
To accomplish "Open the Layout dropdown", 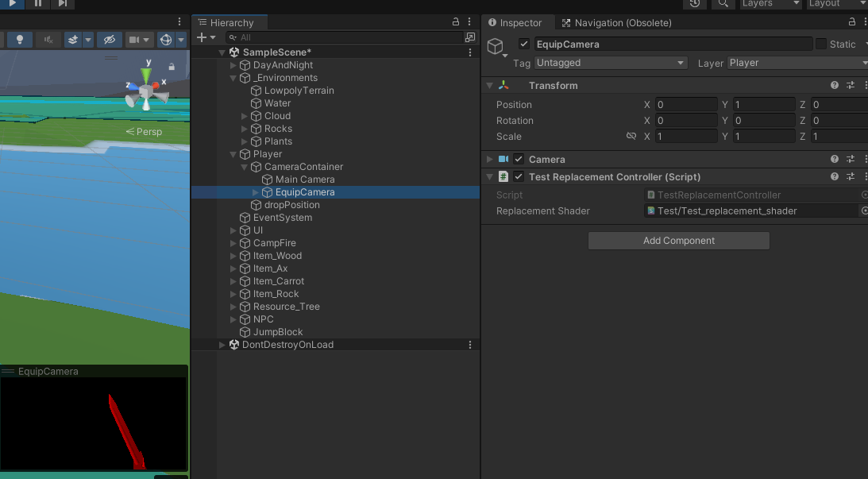I will 837,3.
